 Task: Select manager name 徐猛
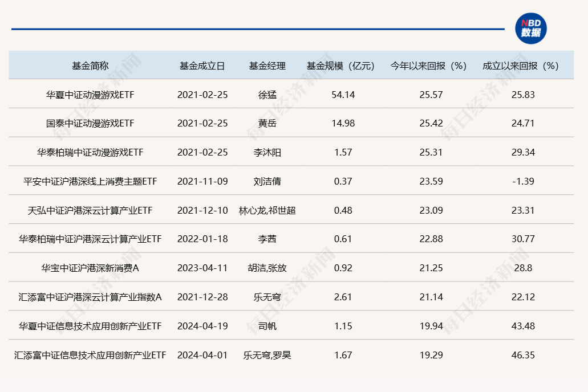point(267,95)
